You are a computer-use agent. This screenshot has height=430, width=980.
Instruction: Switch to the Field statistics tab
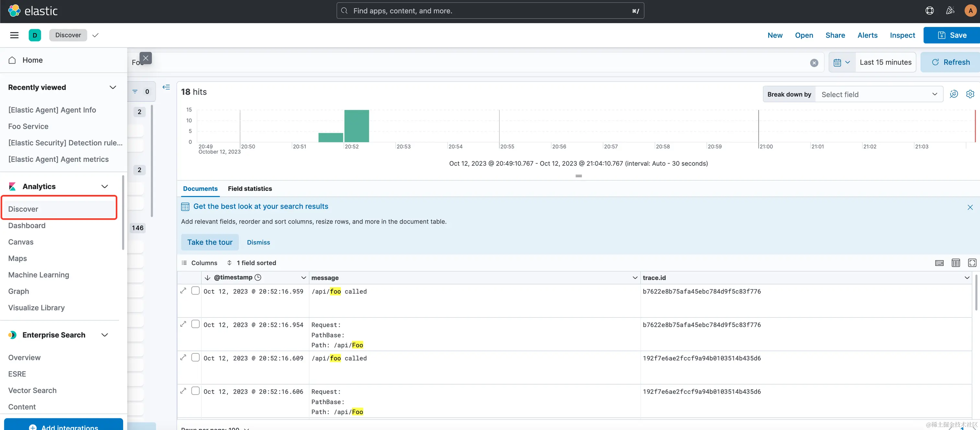click(250, 189)
